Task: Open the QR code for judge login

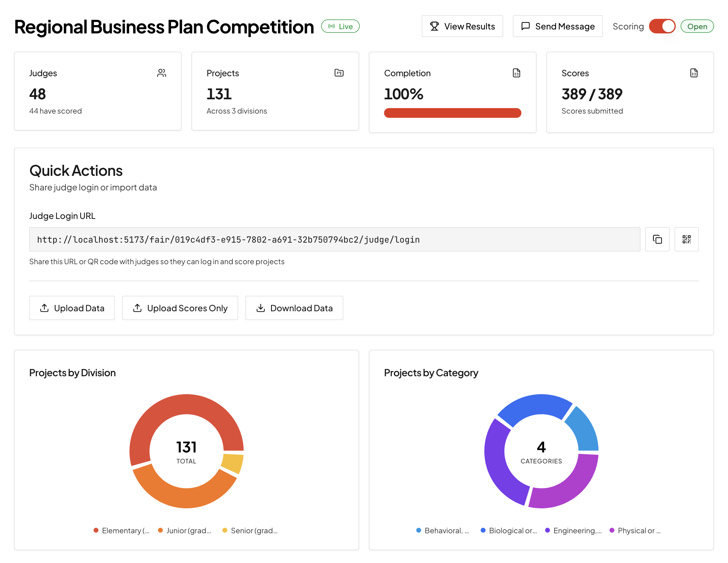Action: (686, 239)
